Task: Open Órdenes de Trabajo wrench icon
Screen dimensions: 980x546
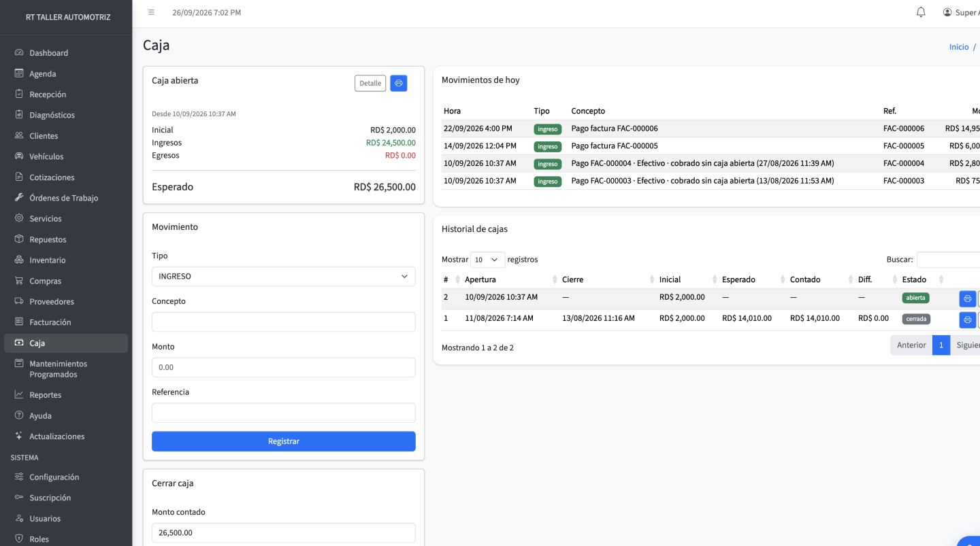Action: (x=19, y=198)
